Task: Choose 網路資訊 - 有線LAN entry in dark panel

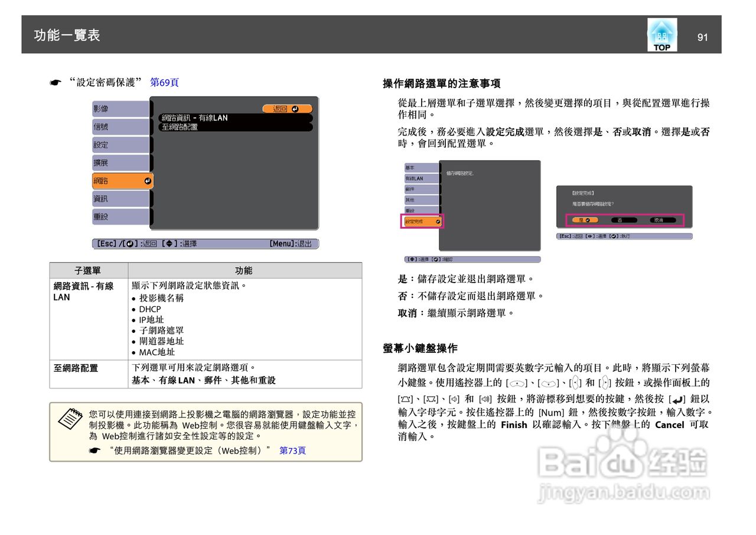Action: pyautogui.click(x=236, y=118)
